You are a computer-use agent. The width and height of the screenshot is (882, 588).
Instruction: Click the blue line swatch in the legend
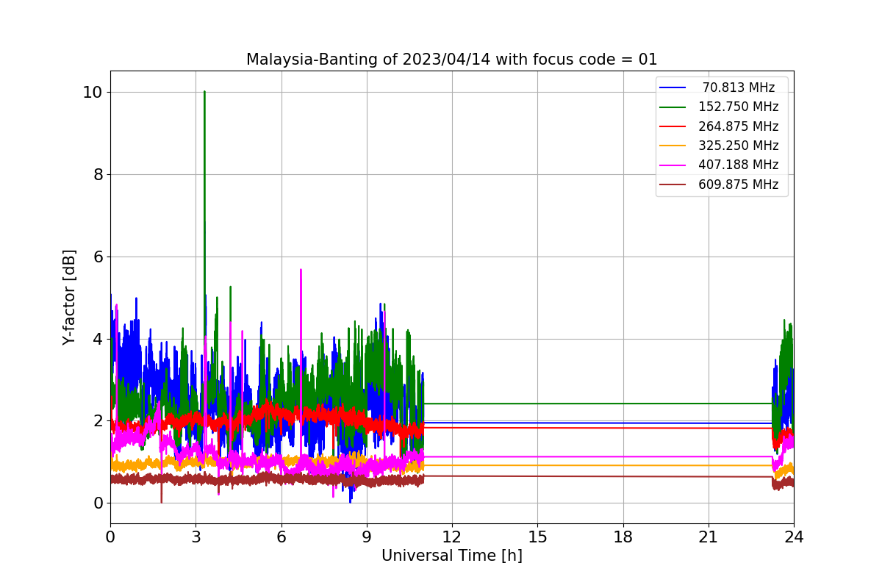(673, 87)
